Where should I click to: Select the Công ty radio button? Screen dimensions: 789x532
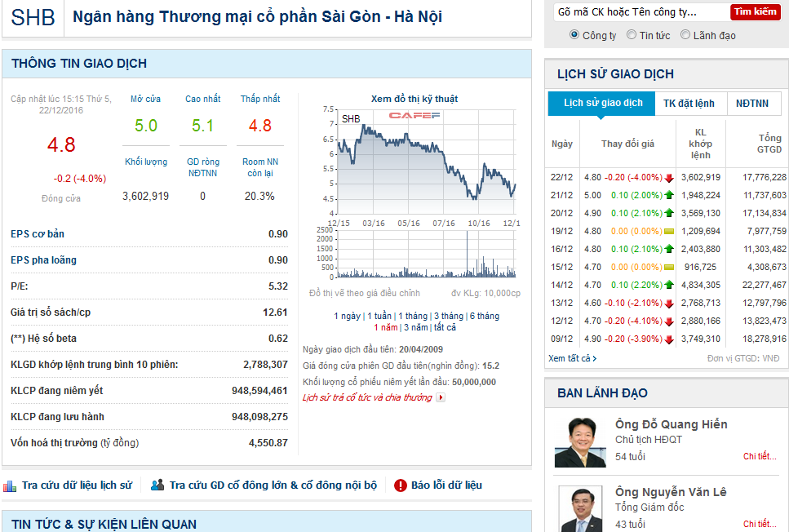[574, 35]
